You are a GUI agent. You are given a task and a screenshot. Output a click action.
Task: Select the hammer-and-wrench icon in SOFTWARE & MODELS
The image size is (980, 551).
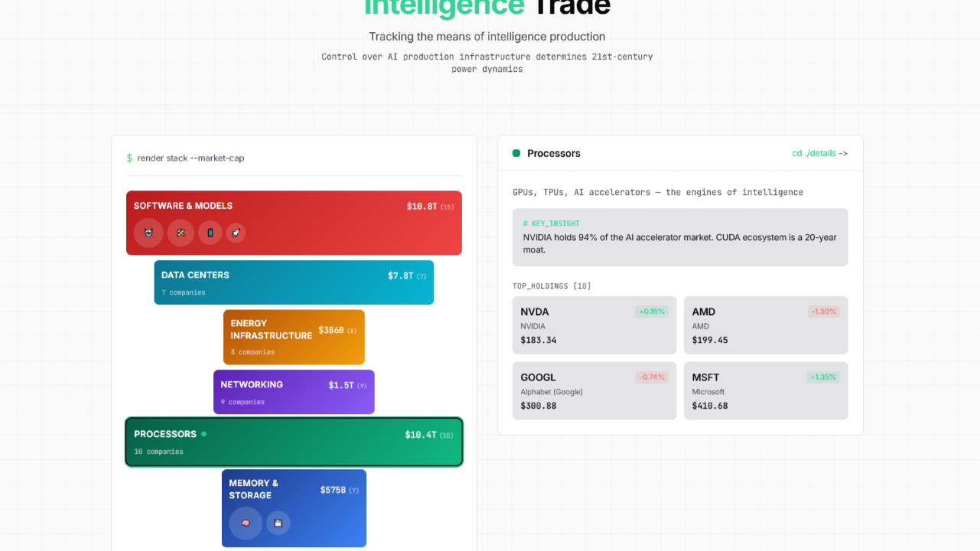click(181, 233)
